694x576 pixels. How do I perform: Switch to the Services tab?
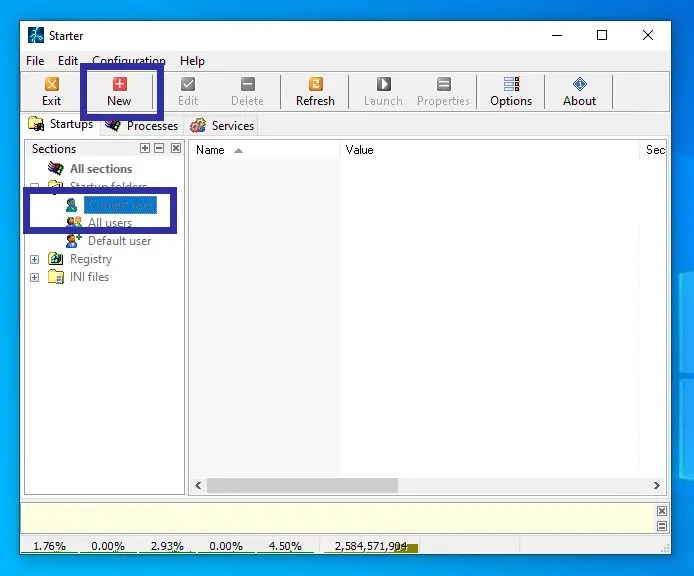pyautogui.click(x=223, y=126)
